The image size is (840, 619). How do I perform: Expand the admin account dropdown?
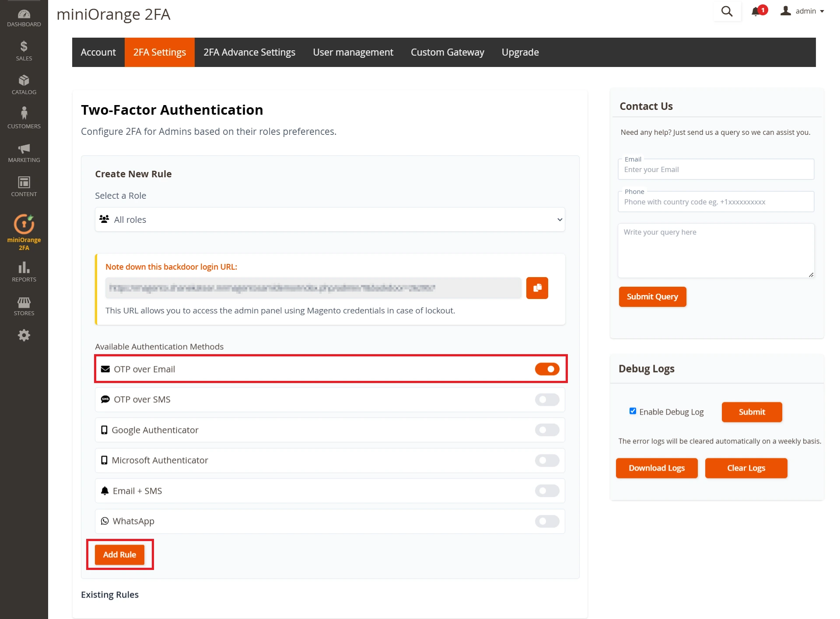click(x=803, y=11)
